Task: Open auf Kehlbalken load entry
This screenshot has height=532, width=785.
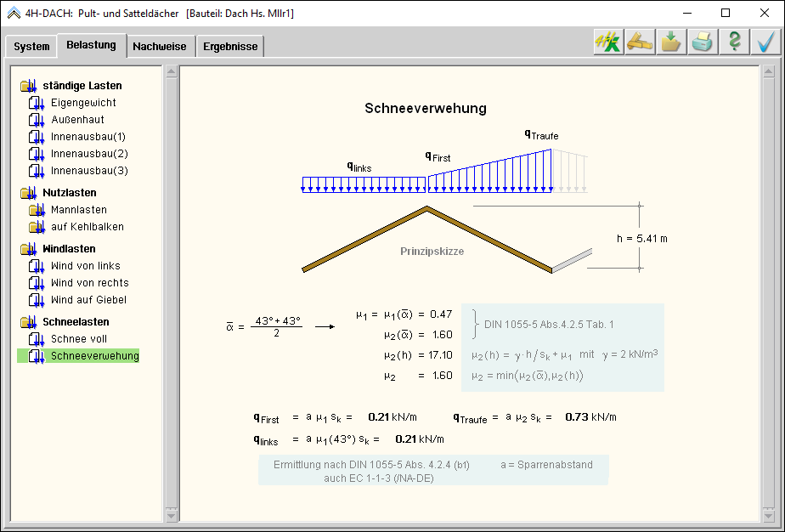Action: pos(87,227)
